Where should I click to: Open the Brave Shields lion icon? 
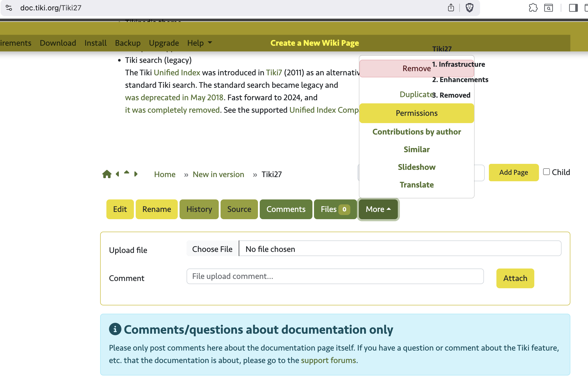click(469, 8)
